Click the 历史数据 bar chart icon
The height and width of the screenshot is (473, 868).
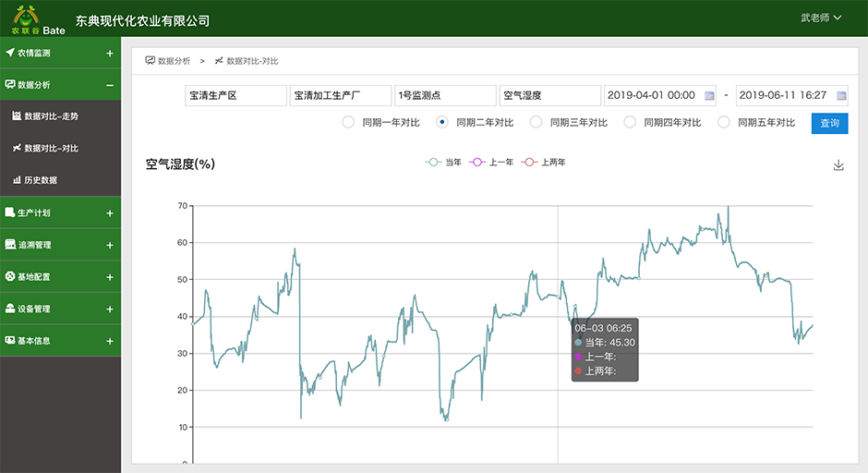17,180
